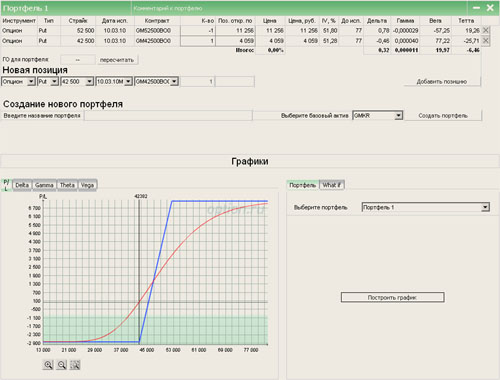Select the Портфель tab on right panel
Screen dimensions: 500x380
303,185
